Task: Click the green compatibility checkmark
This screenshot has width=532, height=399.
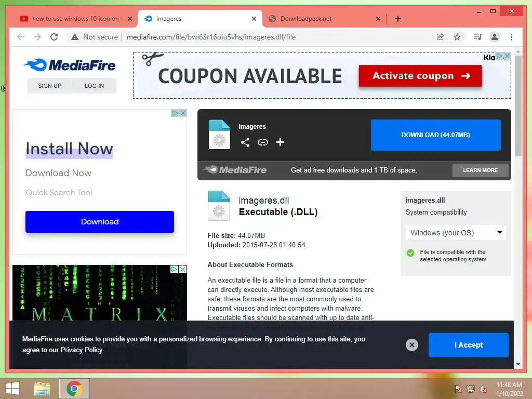Action: (410, 253)
